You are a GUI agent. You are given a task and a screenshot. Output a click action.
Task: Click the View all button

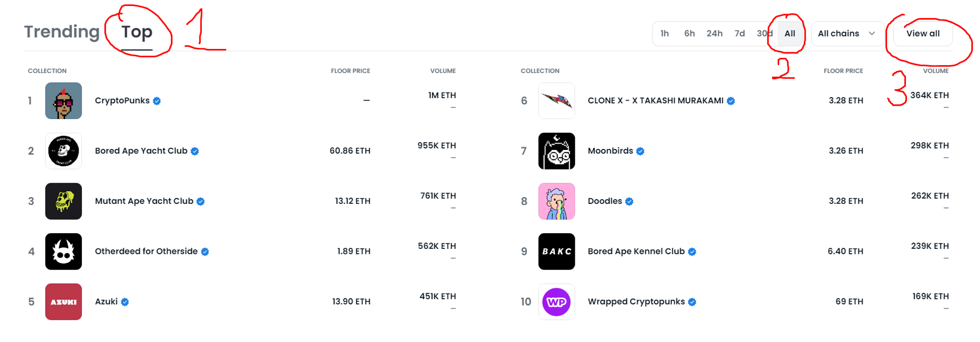923,34
